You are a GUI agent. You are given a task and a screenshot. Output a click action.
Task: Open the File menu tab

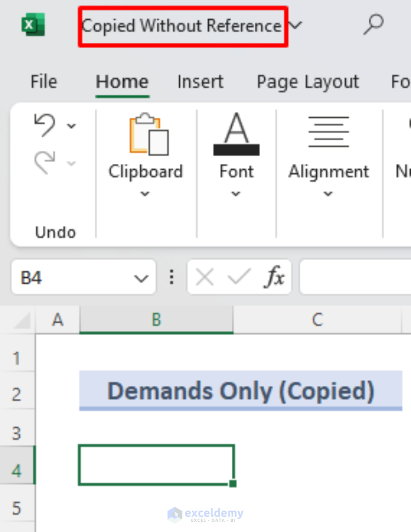(43, 82)
